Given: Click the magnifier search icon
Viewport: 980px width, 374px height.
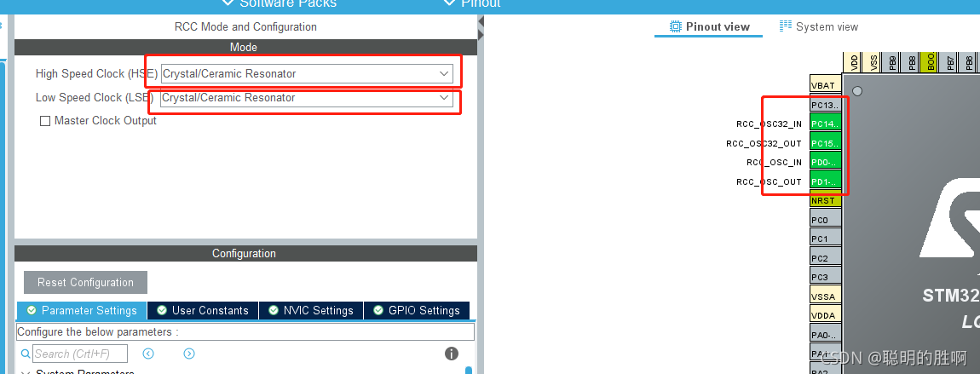Looking at the screenshot, I should click(x=26, y=354).
